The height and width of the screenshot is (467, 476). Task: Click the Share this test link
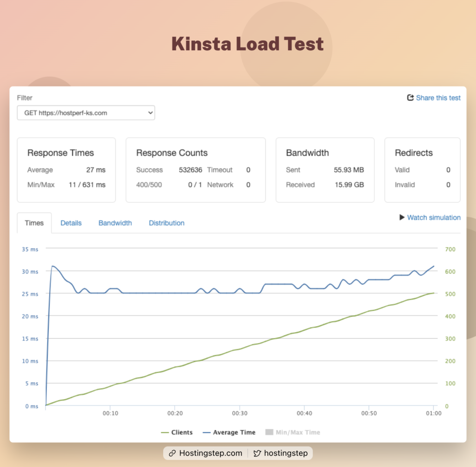tap(438, 98)
